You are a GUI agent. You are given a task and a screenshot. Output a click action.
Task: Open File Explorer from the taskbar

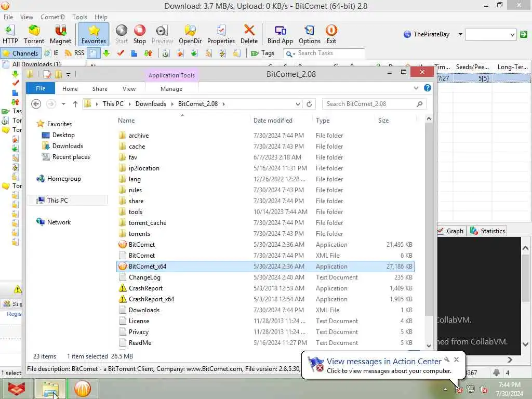(50, 389)
